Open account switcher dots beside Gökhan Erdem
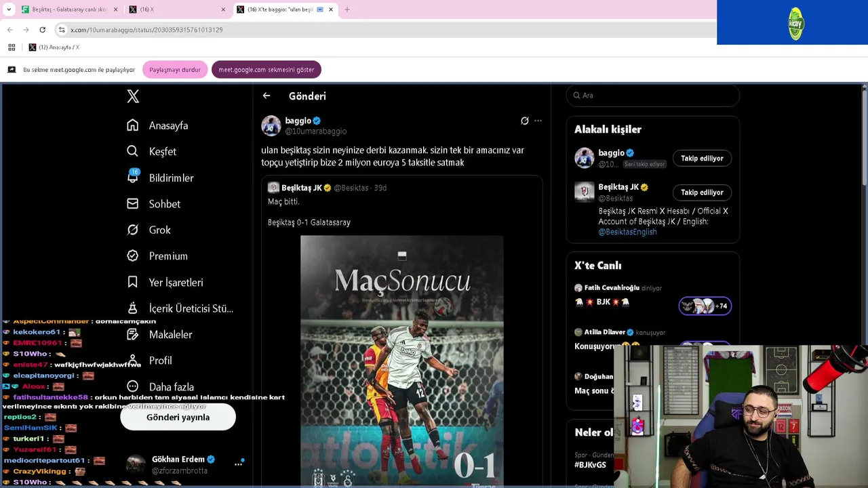This screenshot has height=488, width=868. pos(239,464)
